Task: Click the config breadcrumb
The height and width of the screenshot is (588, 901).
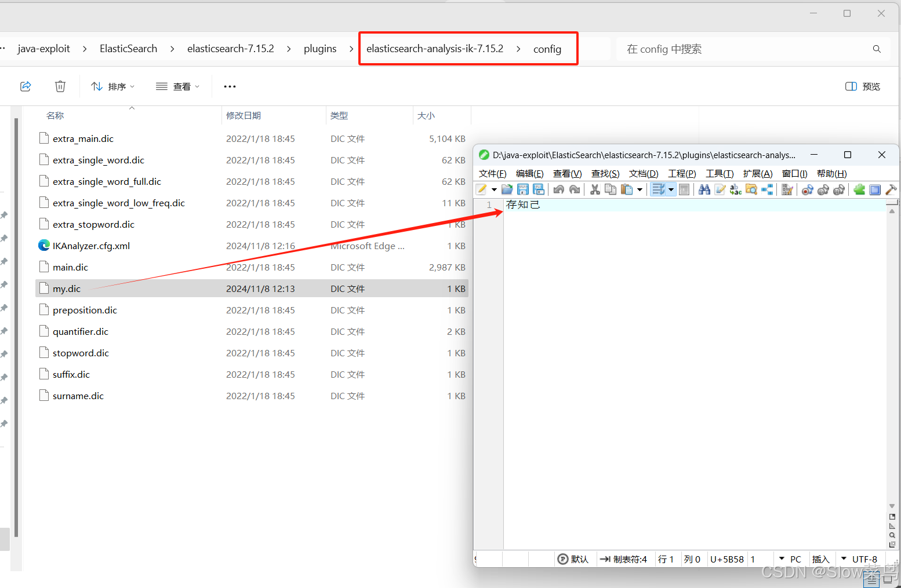Action: tap(547, 49)
